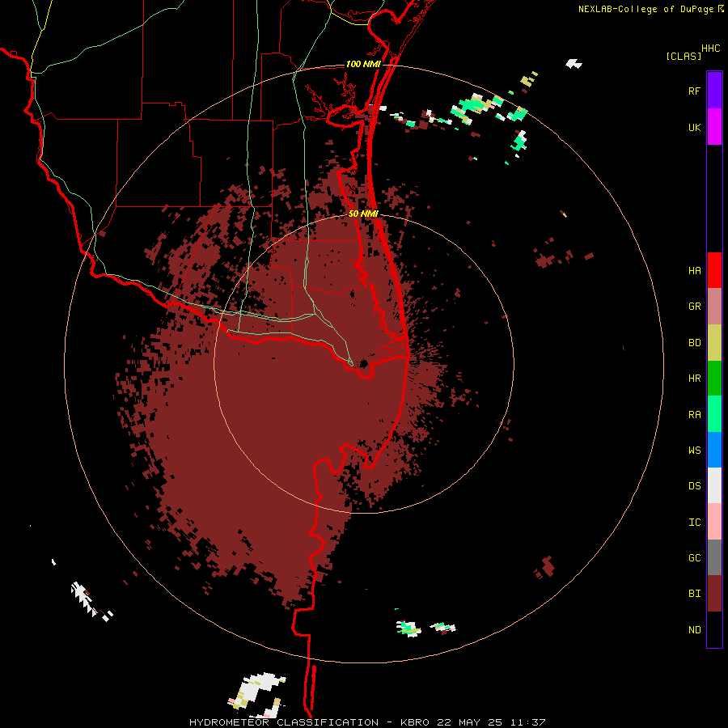Click the WS legend label
The width and height of the screenshot is (728, 728).
(x=694, y=451)
